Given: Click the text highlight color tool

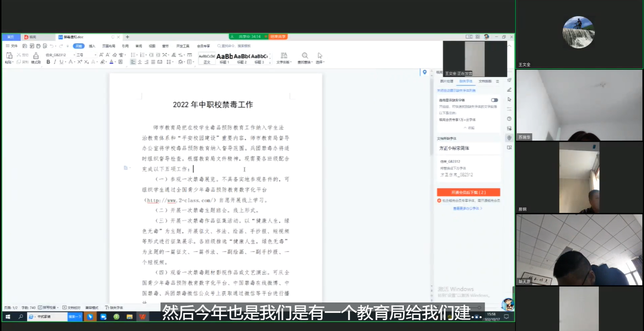Looking at the screenshot, I should (102, 62).
